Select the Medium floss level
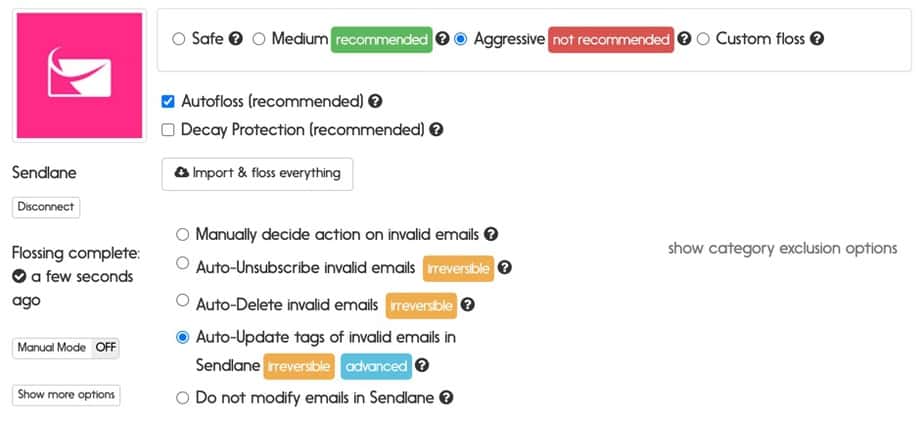Viewport: 924px width, 422px height. click(259, 39)
